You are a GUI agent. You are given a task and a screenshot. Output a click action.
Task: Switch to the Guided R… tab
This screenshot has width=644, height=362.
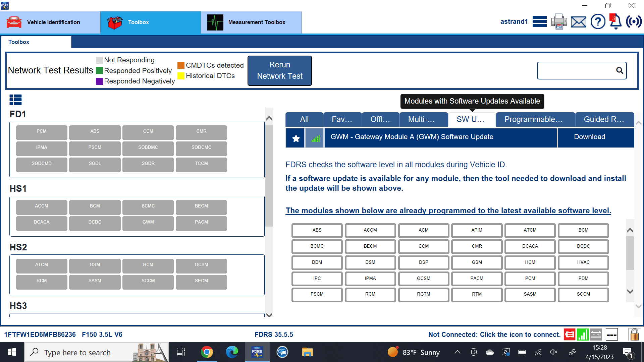tap(604, 119)
